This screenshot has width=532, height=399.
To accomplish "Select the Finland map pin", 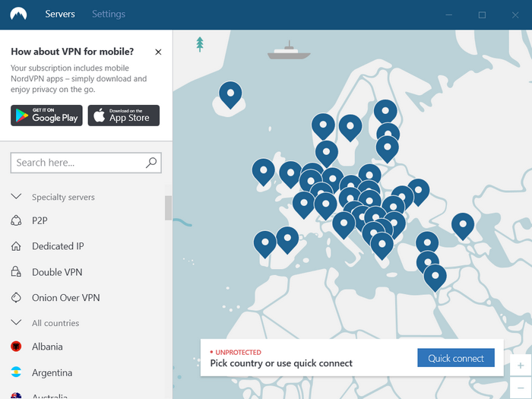I will pos(385,112).
